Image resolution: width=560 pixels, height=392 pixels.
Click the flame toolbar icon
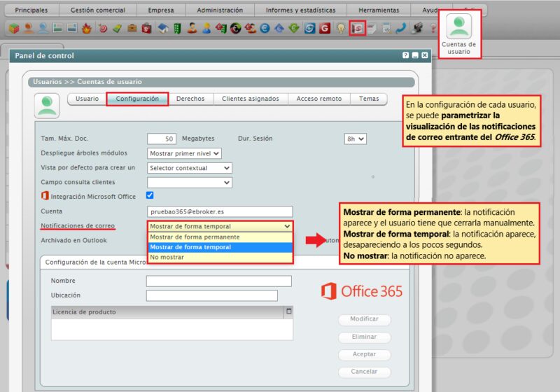(x=87, y=28)
